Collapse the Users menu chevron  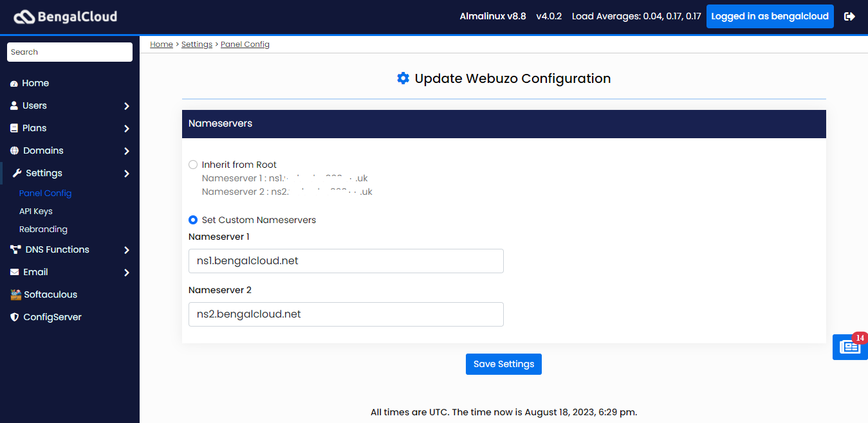point(126,105)
